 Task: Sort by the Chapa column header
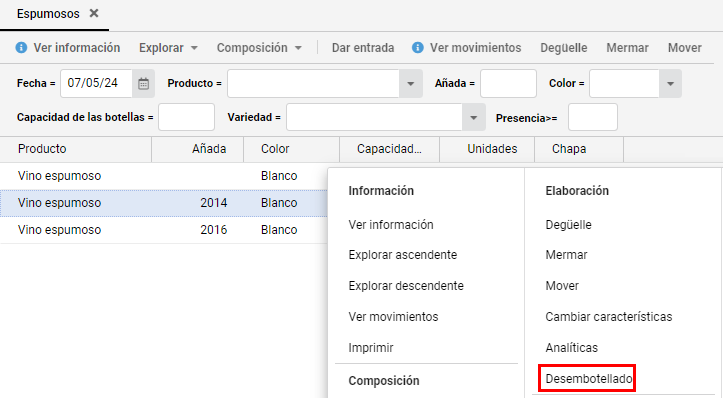(579, 149)
